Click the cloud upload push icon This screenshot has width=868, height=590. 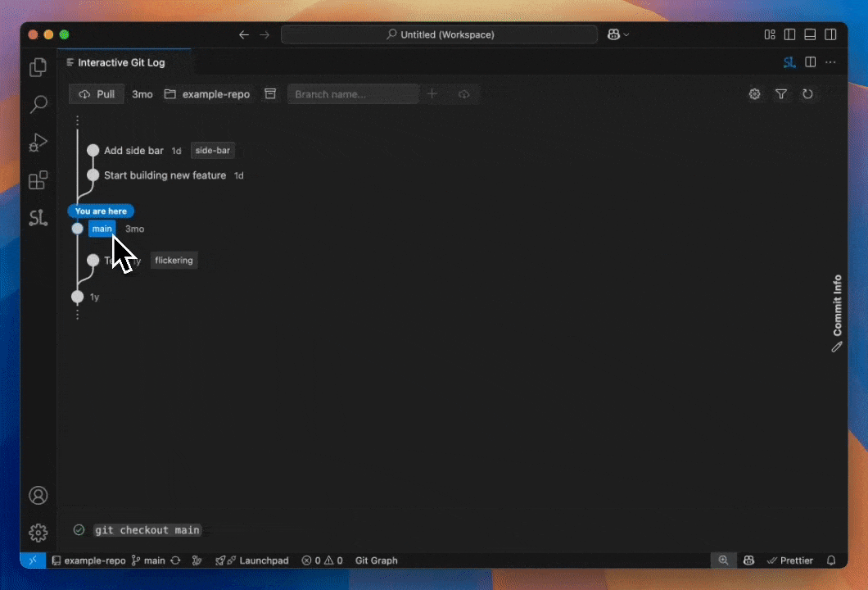pos(464,94)
